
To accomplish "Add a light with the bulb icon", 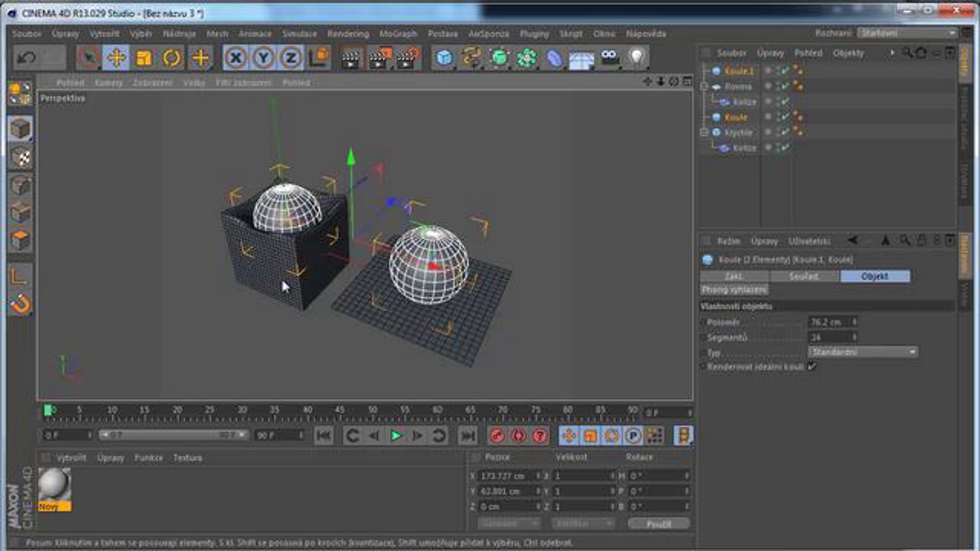I will pos(636,58).
